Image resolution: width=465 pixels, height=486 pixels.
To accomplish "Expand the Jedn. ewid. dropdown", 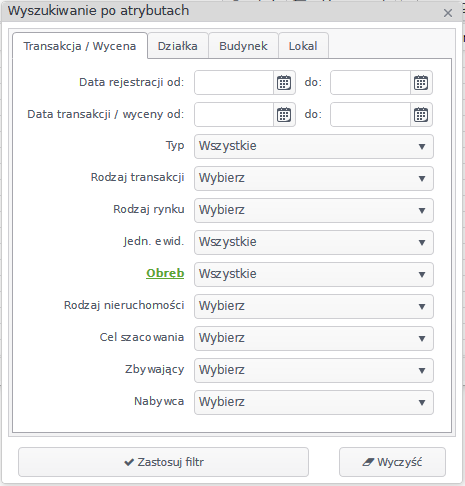I will [x=314, y=242].
